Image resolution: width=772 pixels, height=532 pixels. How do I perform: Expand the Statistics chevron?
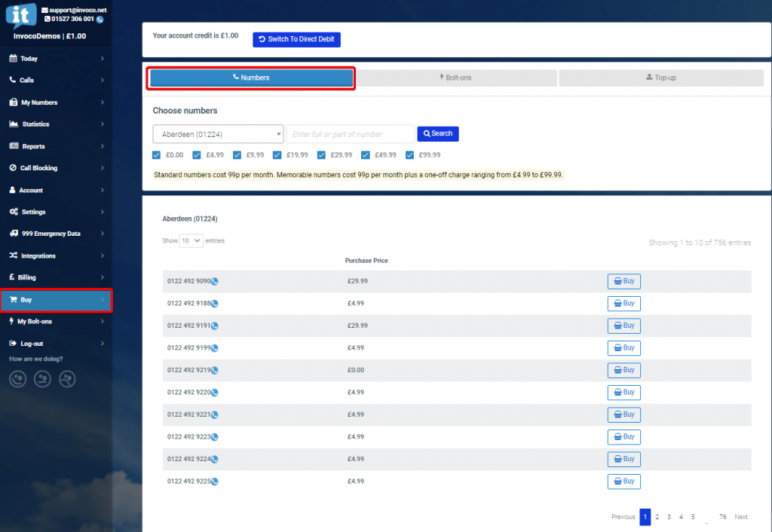coord(102,124)
